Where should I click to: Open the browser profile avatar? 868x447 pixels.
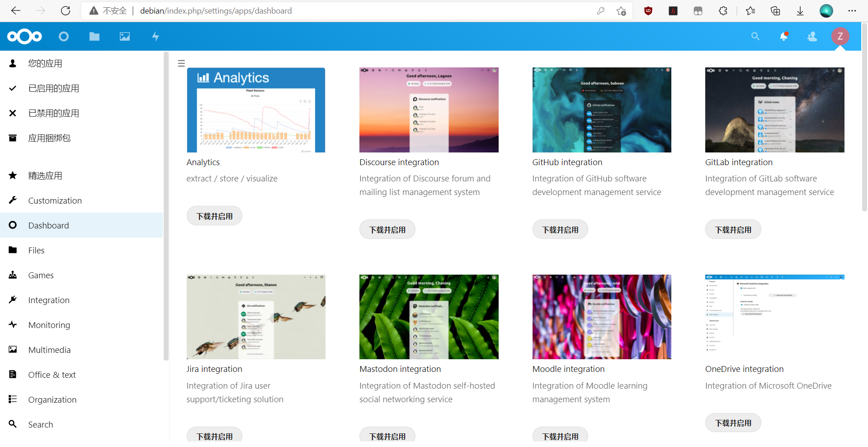pyautogui.click(x=826, y=11)
